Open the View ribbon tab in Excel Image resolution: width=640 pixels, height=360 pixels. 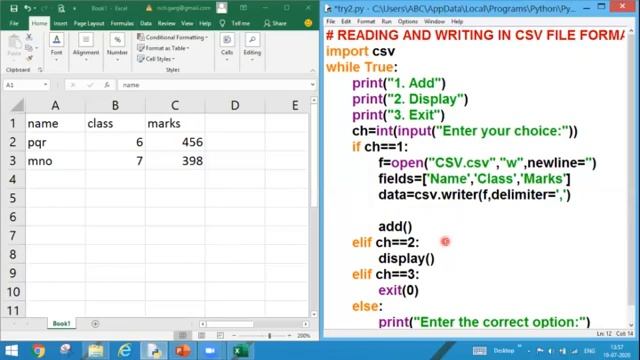[x=187, y=24]
